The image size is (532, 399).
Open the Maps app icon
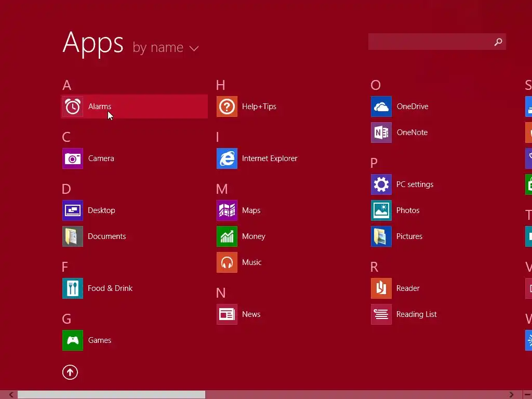pyautogui.click(x=227, y=210)
